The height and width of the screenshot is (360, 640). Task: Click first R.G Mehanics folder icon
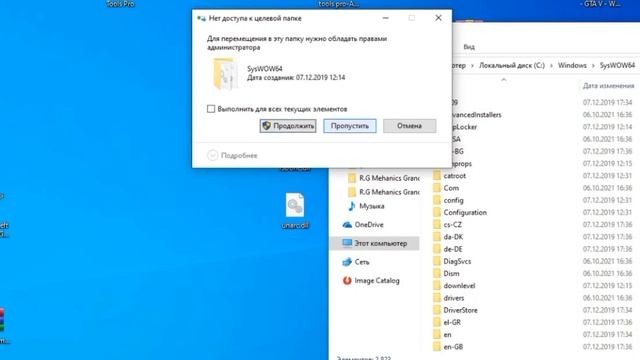[x=352, y=178]
